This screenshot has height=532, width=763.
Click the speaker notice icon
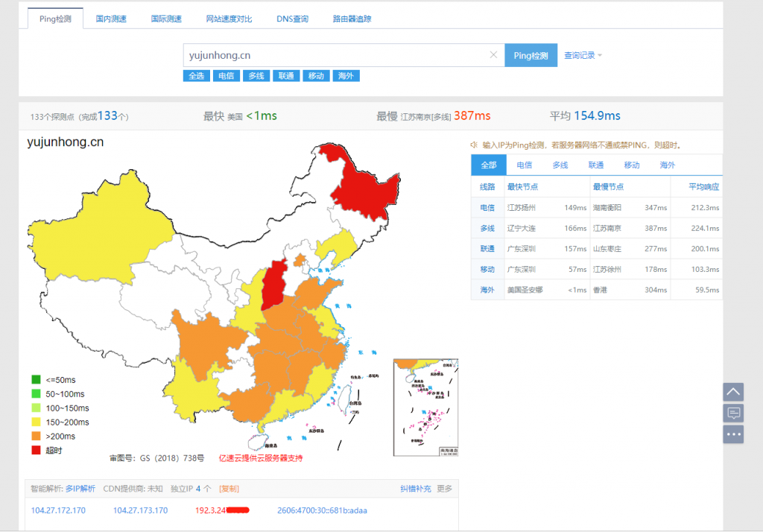[474, 145]
